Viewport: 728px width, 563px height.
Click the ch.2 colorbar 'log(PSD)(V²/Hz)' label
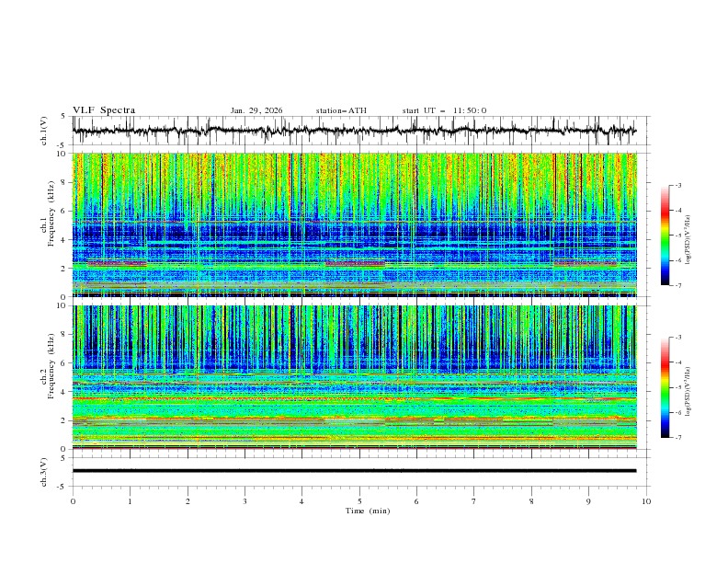pyautogui.click(x=688, y=391)
